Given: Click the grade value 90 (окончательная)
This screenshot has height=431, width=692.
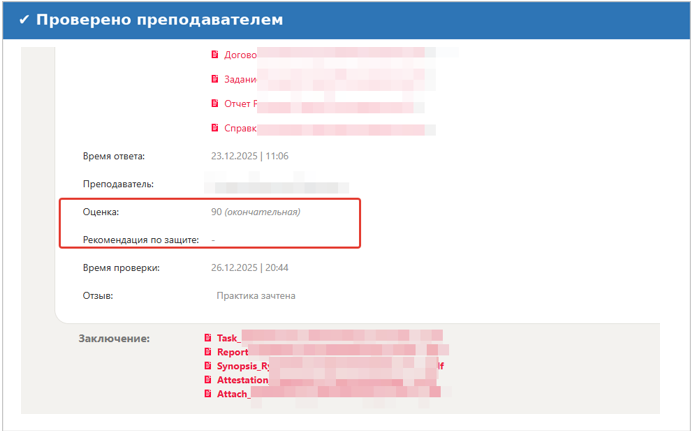Looking at the screenshot, I should [255, 212].
